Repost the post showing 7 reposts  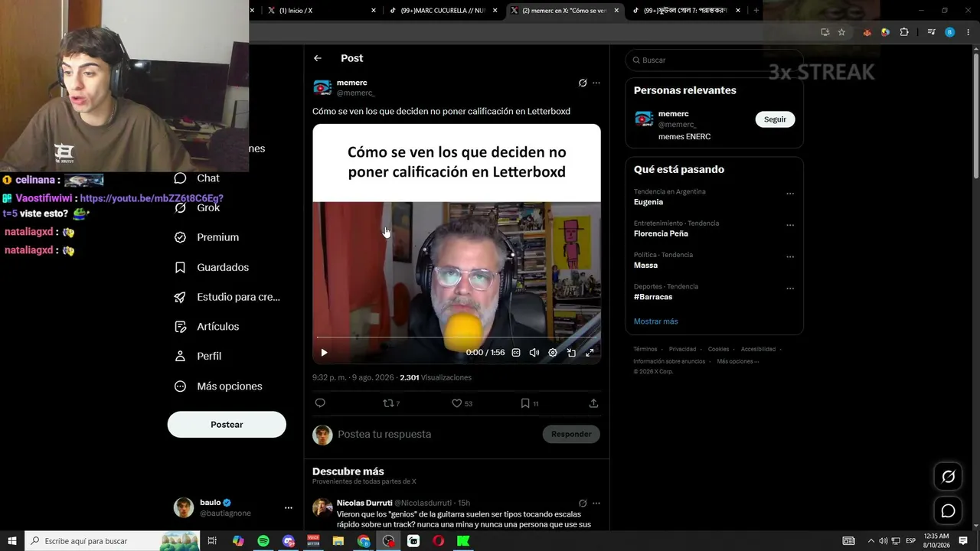[x=391, y=403]
